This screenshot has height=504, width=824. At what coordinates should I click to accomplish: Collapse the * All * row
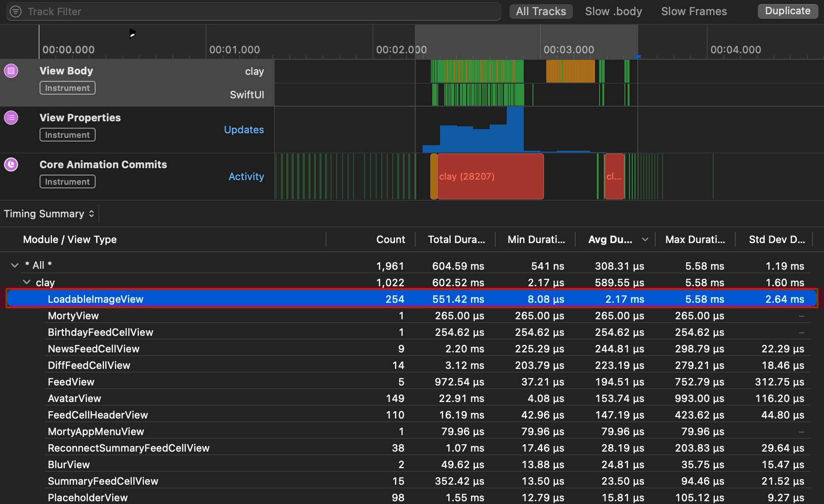point(15,265)
